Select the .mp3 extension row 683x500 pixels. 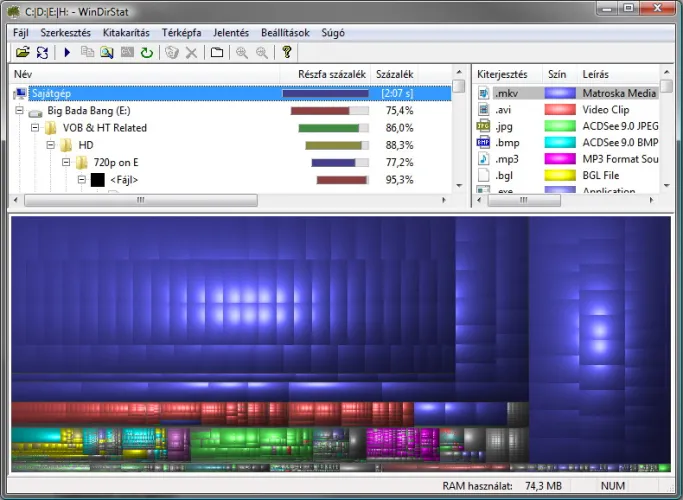507,158
